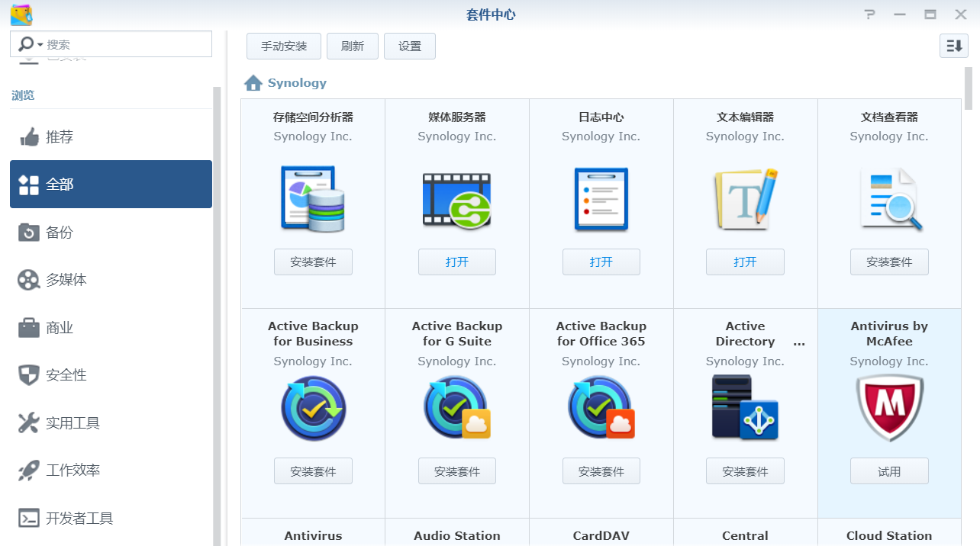980x546 pixels.
Task: Click the Active Backup for Office 365 title
Action: pyautogui.click(x=601, y=334)
